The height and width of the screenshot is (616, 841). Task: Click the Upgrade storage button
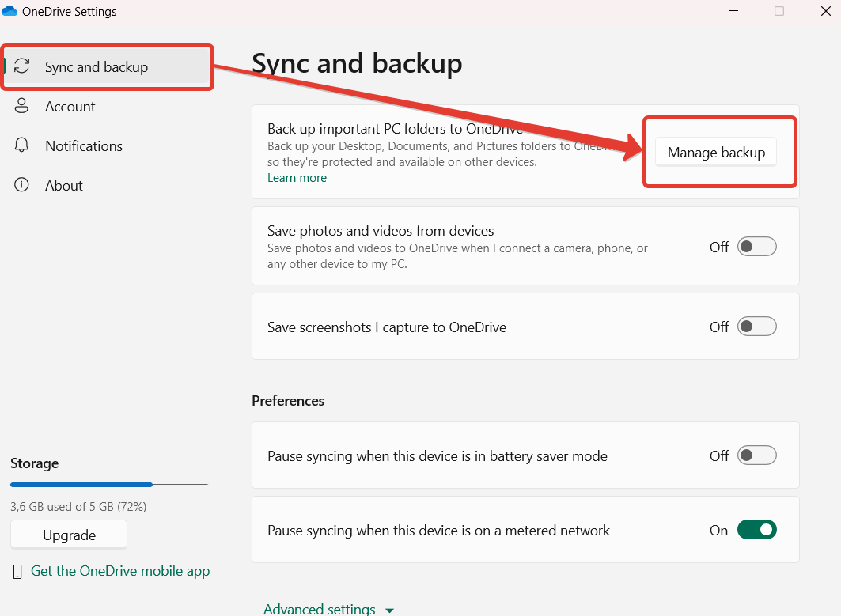[69, 535]
